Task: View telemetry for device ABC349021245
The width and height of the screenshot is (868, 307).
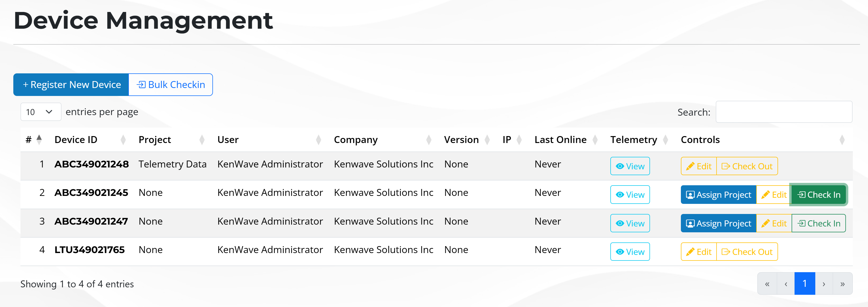Action: tap(630, 195)
